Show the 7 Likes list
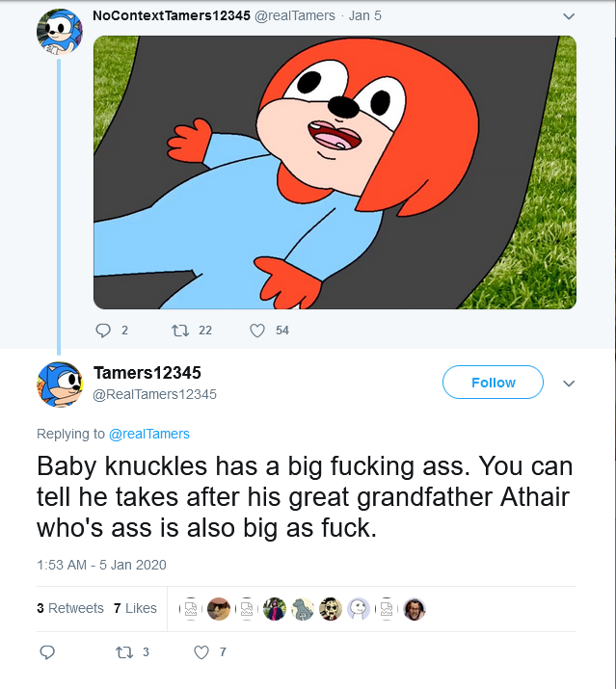The image size is (616, 689). (135, 608)
